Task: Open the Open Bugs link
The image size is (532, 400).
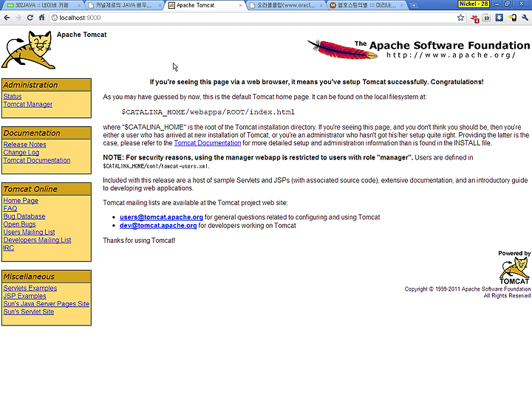Action: [x=19, y=224]
